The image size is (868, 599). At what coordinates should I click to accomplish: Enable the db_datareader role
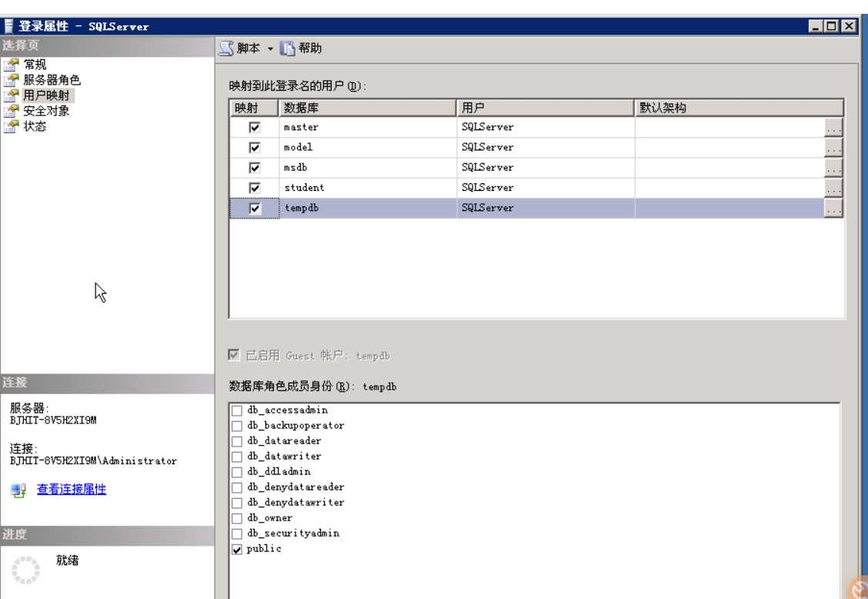(237, 442)
